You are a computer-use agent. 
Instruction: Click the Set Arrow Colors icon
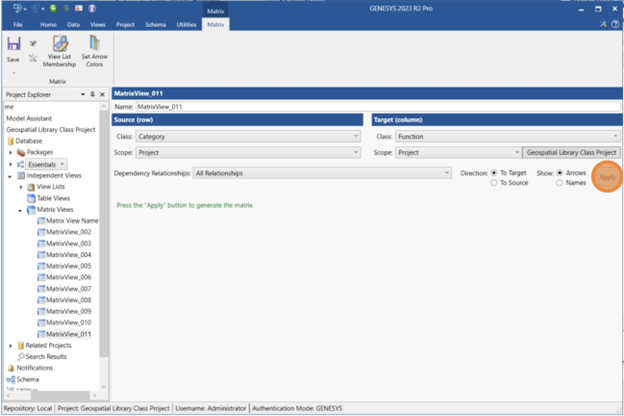click(x=95, y=50)
